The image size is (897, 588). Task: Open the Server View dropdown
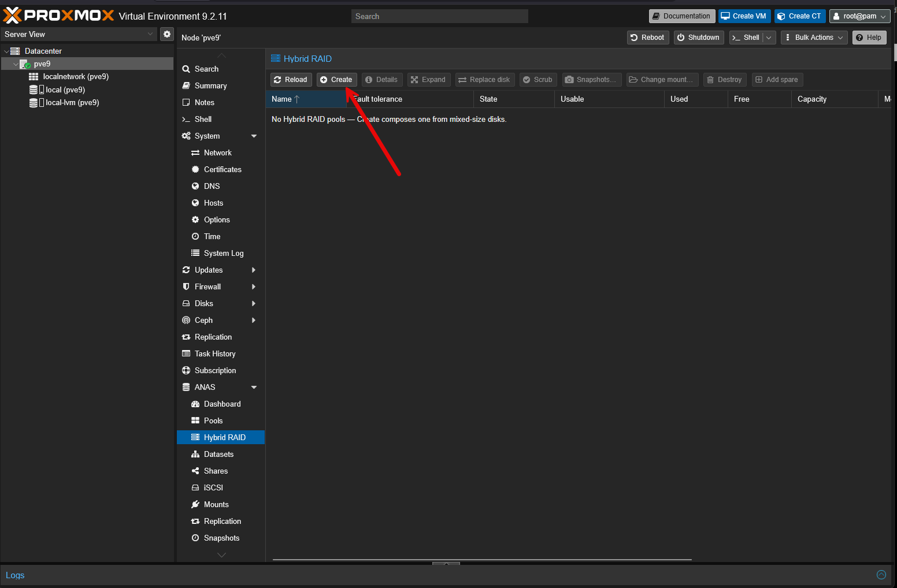[x=79, y=34]
